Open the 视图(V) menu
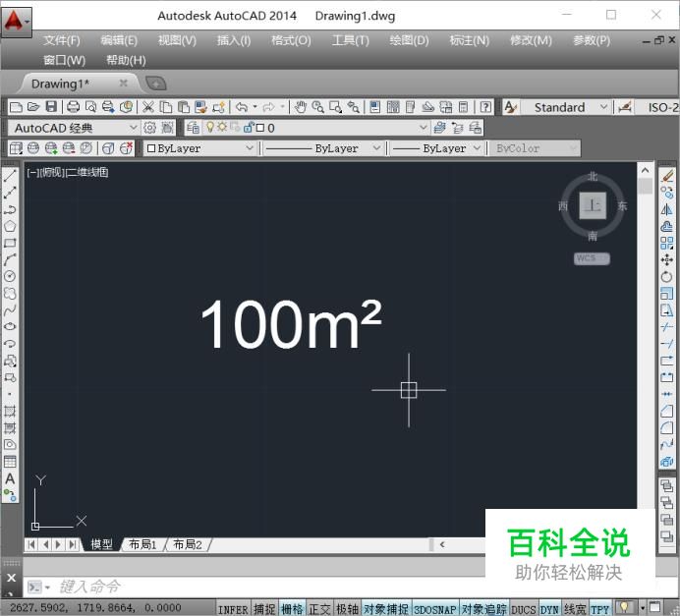The height and width of the screenshot is (616, 680). coord(177,40)
